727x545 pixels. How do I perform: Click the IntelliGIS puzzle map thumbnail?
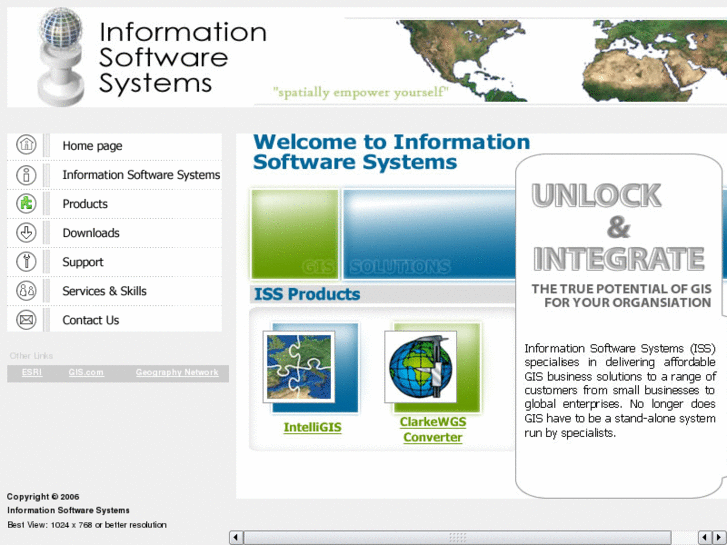point(299,366)
